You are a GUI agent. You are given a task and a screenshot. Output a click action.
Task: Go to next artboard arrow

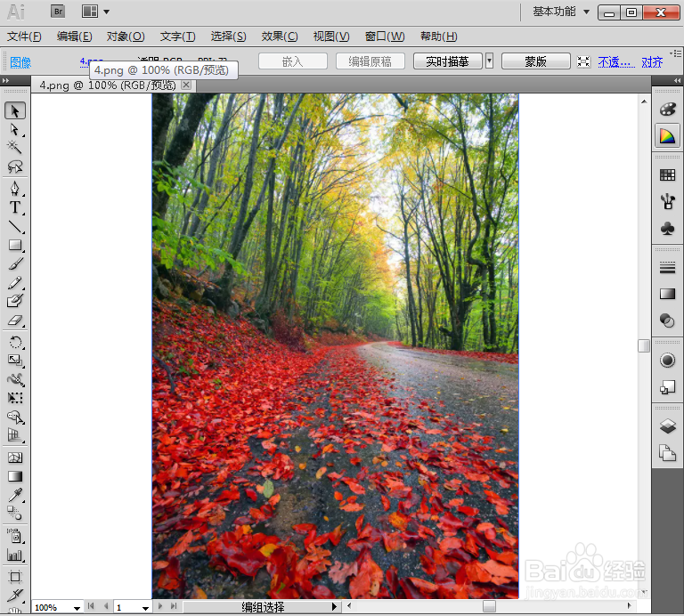point(160,606)
